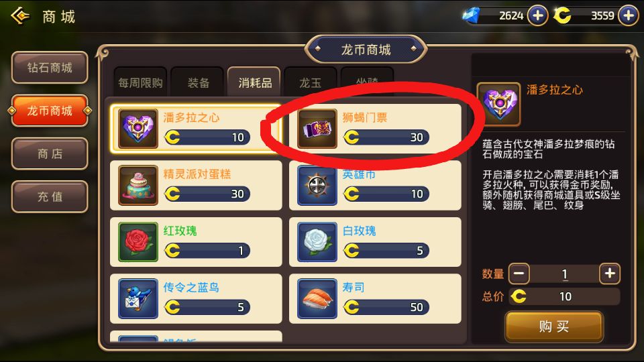The image size is (644, 362).
Task: Choose the 白玫瑰 white rose item
Action: (x=375, y=242)
